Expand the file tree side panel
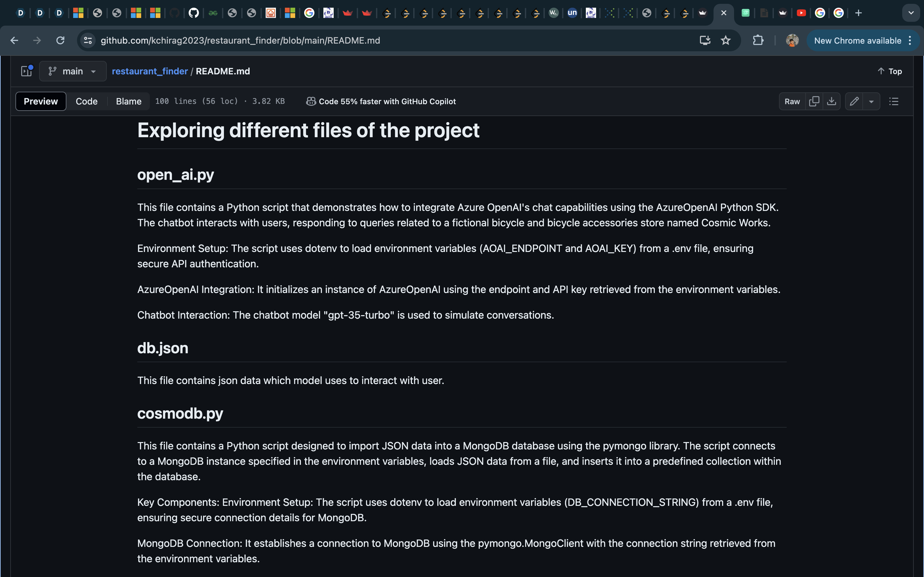This screenshot has height=577, width=924. pyautogui.click(x=26, y=71)
